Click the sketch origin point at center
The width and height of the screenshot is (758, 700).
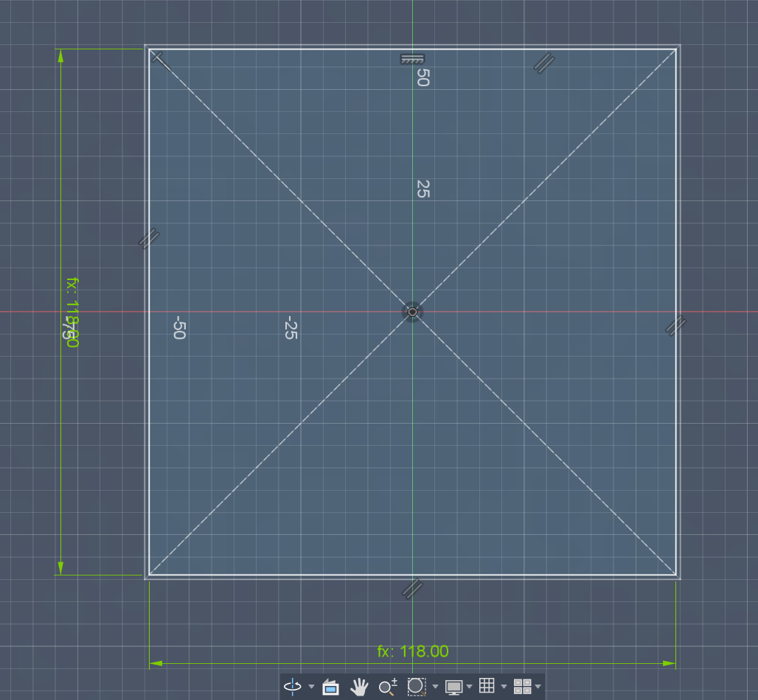pos(412,312)
